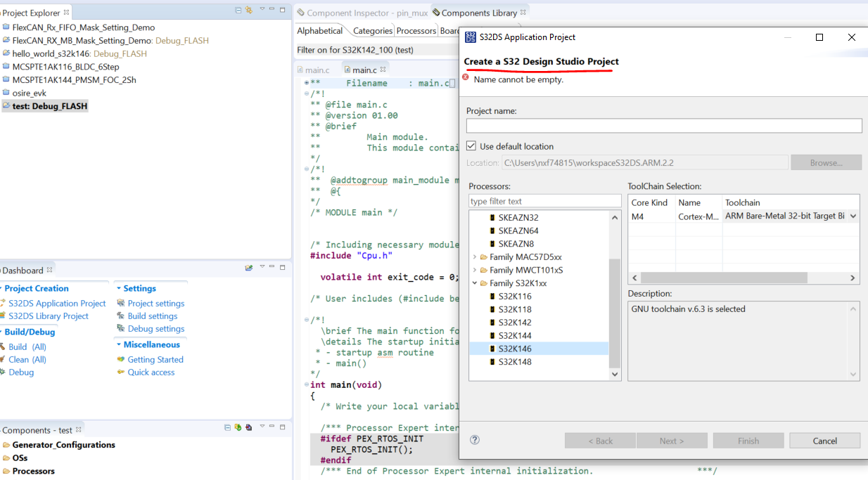Click Collapse All icon in Components panel
Viewport: 868px width, 480px height.
pos(227,427)
